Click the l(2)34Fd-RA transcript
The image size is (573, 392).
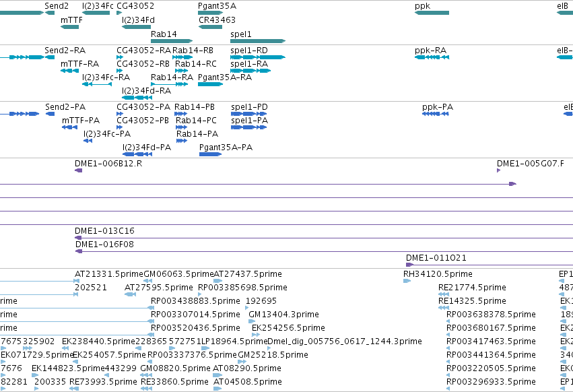coord(137,98)
